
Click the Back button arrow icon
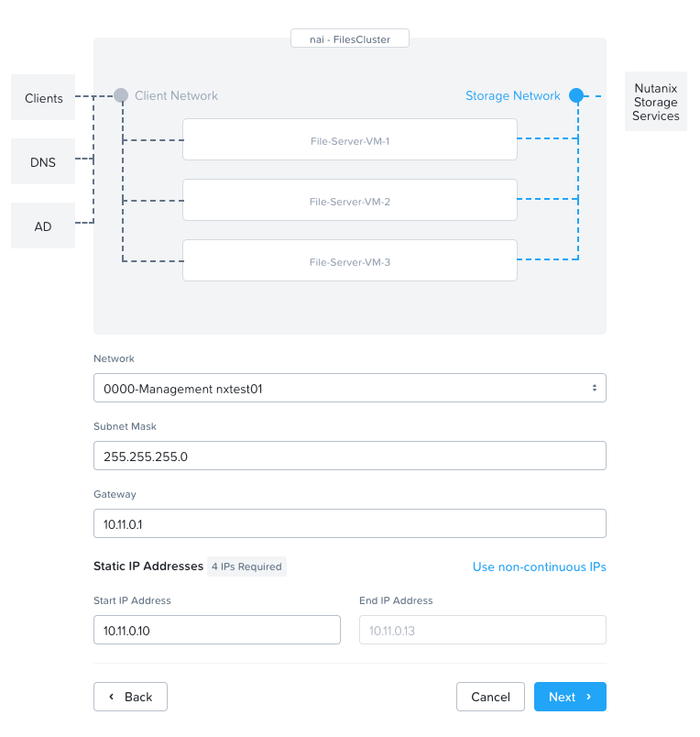tap(112, 697)
